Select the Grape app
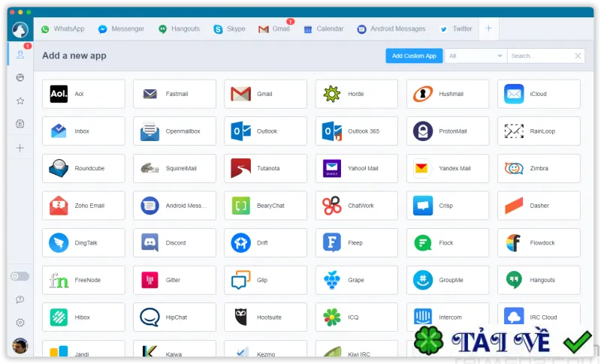Image resolution: width=601 pixels, height=364 pixels. coord(357,280)
